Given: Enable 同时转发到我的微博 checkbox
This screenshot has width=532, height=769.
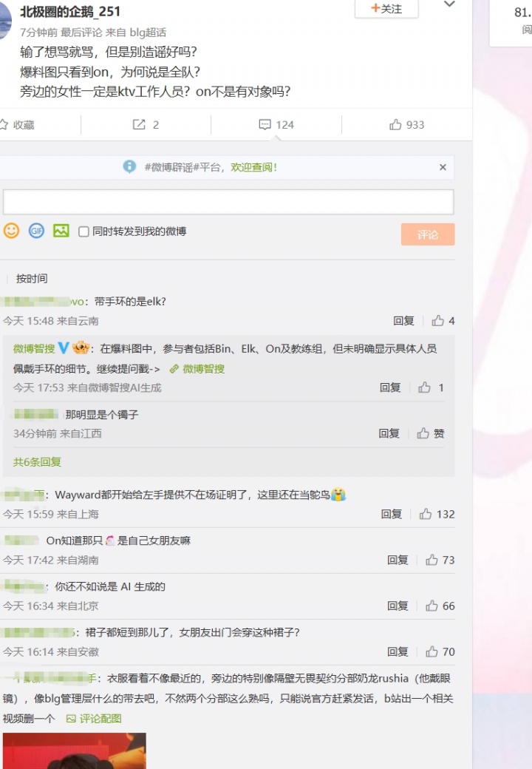Looking at the screenshot, I should [x=83, y=231].
